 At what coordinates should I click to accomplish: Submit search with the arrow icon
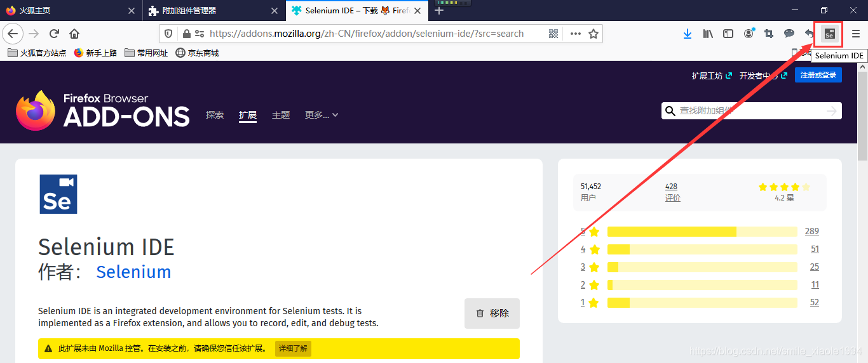click(832, 111)
